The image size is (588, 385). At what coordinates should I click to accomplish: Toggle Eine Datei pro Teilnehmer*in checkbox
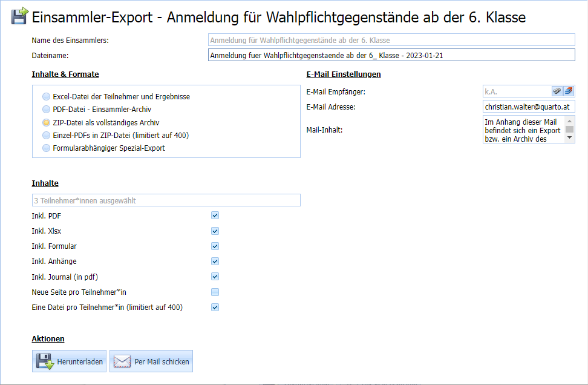pyautogui.click(x=215, y=308)
